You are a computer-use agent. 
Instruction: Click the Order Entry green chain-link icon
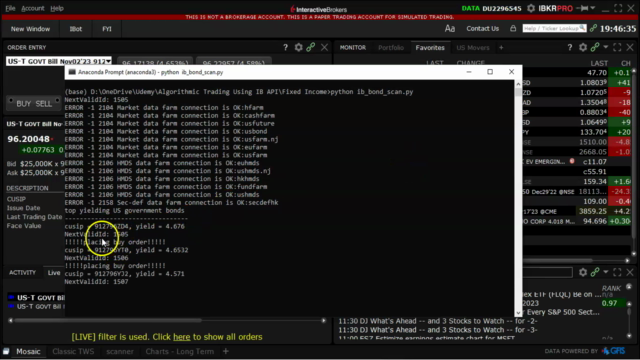pyautogui.click(x=311, y=47)
